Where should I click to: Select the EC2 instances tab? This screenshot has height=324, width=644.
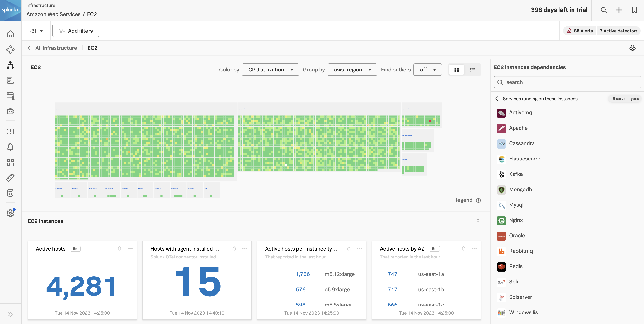(x=45, y=221)
